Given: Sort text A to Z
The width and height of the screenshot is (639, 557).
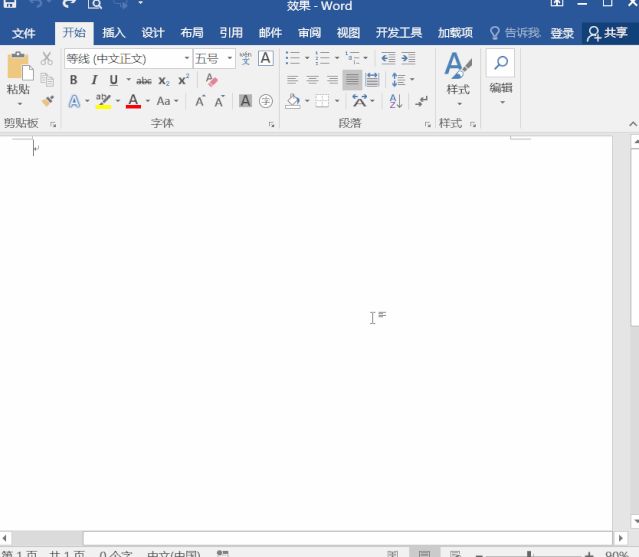Looking at the screenshot, I should pyautogui.click(x=396, y=101).
